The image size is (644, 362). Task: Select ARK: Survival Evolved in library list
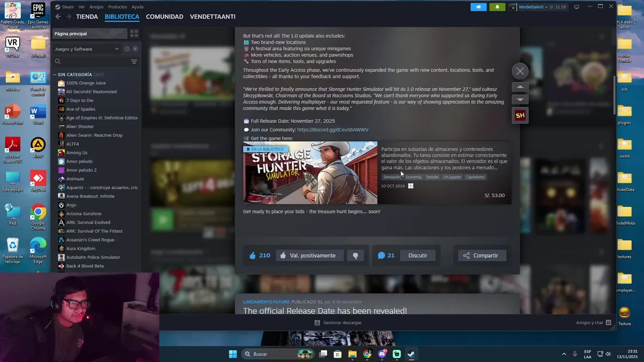click(x=88, y=222)
